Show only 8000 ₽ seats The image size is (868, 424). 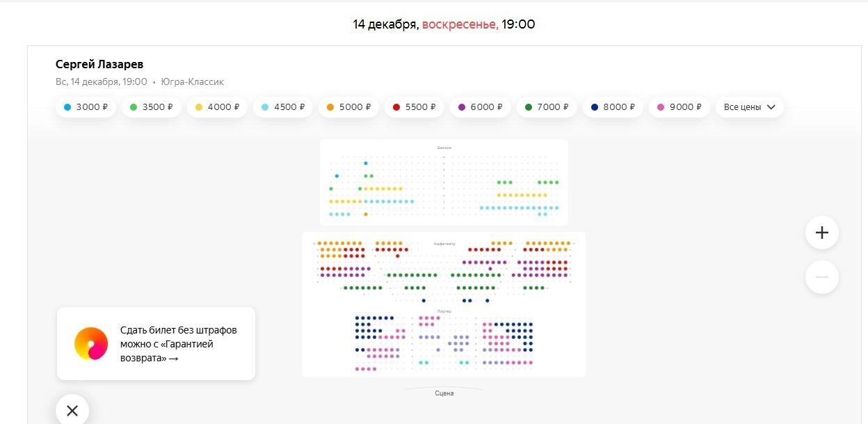611,107
